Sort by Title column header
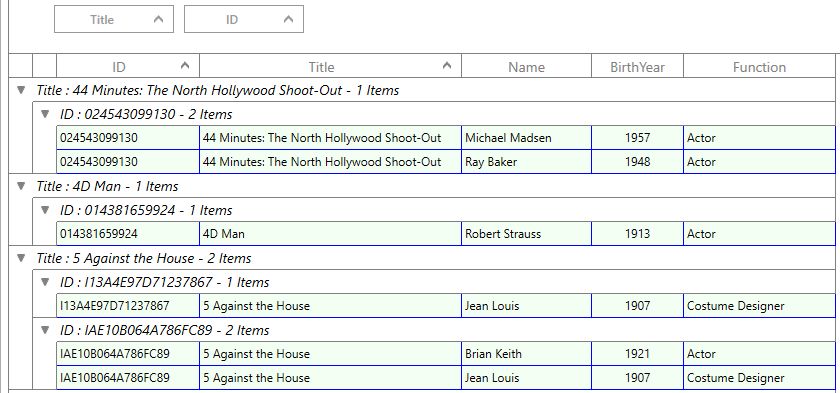Viewport: 840px width, 393px height. [330, 67]
